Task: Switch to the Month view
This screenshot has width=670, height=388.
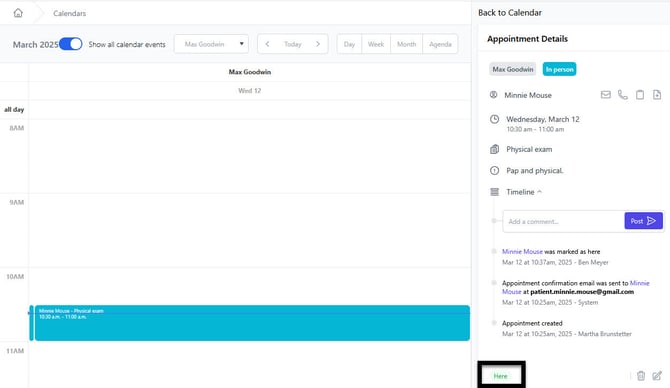Action: (406, 44)
